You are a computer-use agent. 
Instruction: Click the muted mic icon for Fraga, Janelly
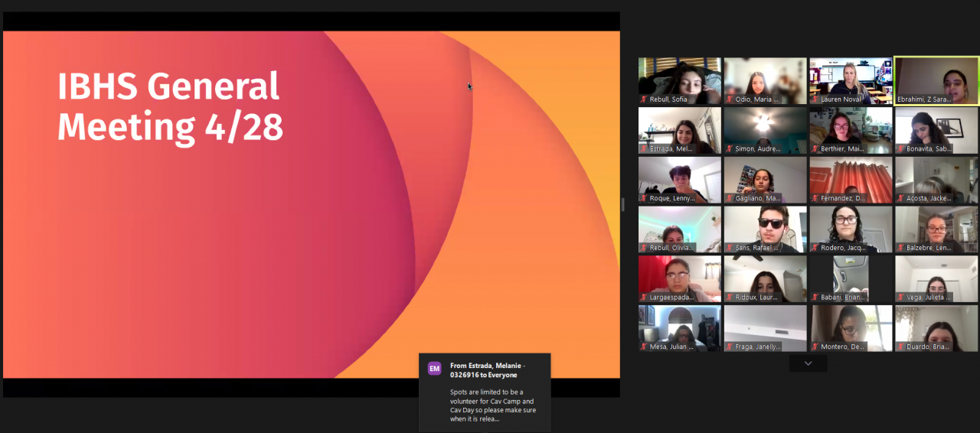coord(730,347)
